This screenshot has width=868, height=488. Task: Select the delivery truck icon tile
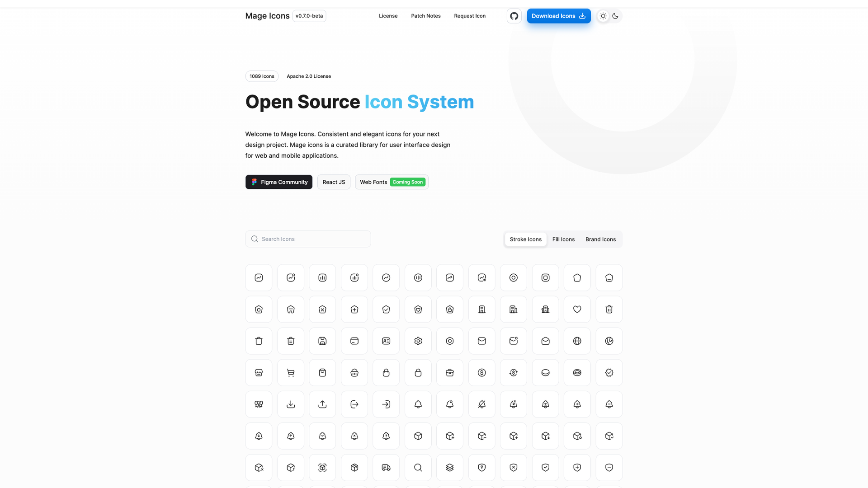[x=386, y=468]
